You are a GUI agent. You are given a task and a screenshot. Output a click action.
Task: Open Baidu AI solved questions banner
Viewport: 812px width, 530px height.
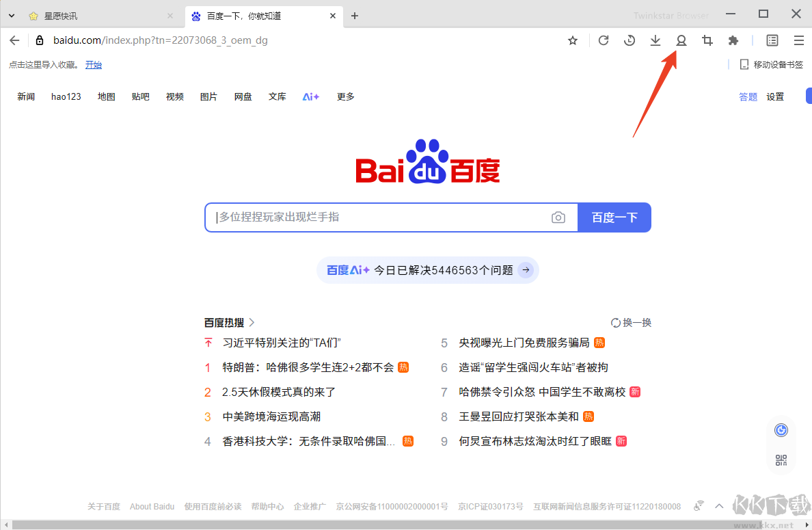(428, 270)
